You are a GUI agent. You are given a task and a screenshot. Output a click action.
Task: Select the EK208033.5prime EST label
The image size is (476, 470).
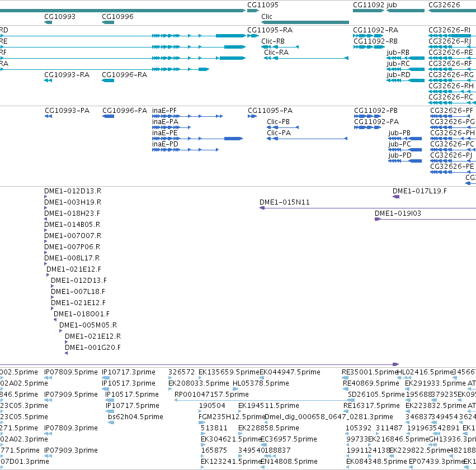pyautogui.click(x=199, y=383)
